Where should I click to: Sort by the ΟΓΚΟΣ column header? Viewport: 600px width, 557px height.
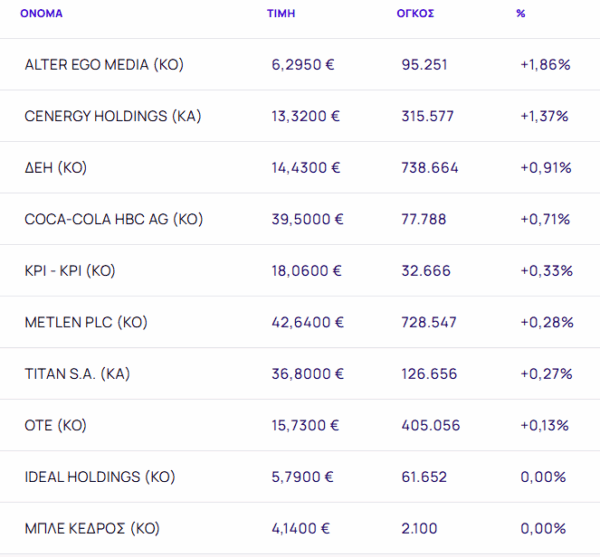pyautogui.click(x=416, y=14)
